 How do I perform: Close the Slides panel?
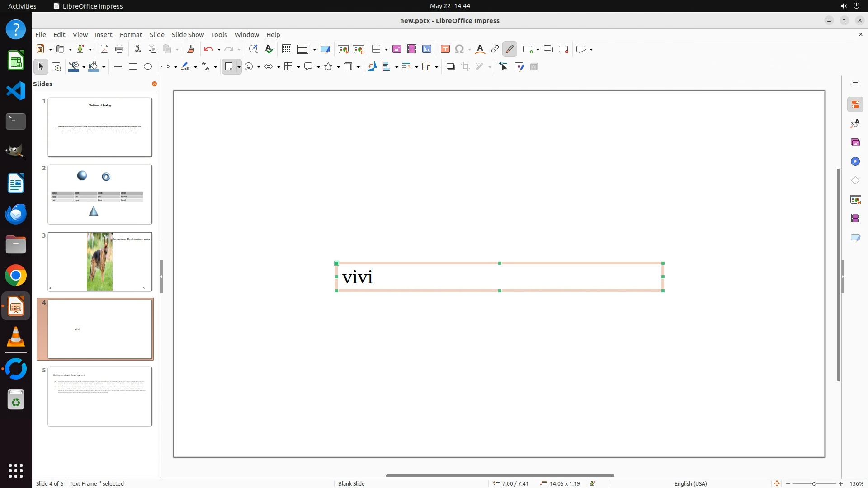tap(154, 84)
